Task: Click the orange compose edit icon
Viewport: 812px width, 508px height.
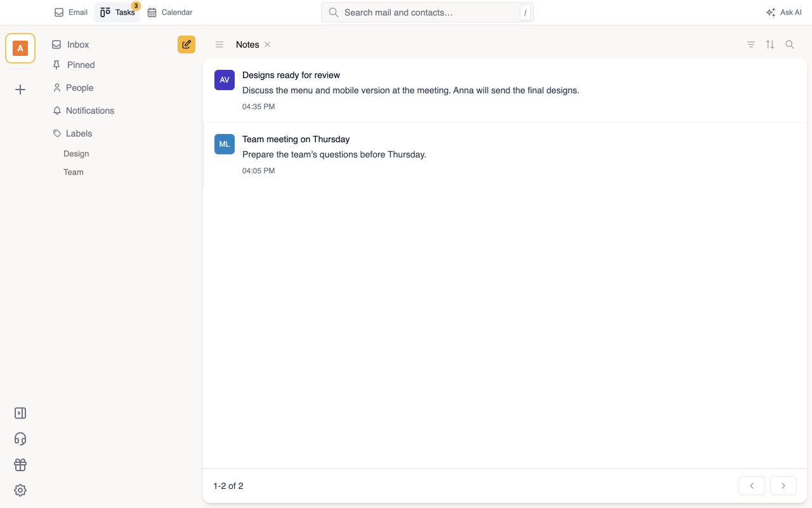Action: tap(187, 44)
